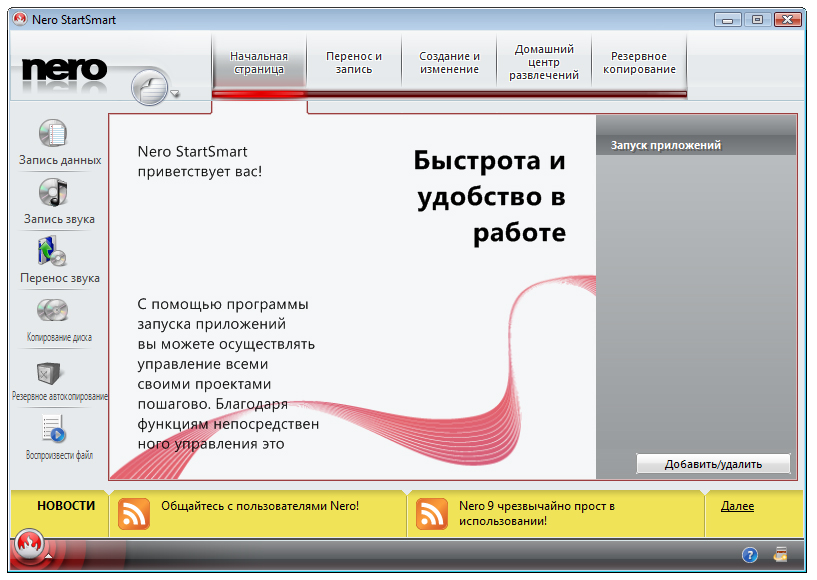Go to Домашний центр развлечений tab
The image size is (817, 580).
(544, 63)
